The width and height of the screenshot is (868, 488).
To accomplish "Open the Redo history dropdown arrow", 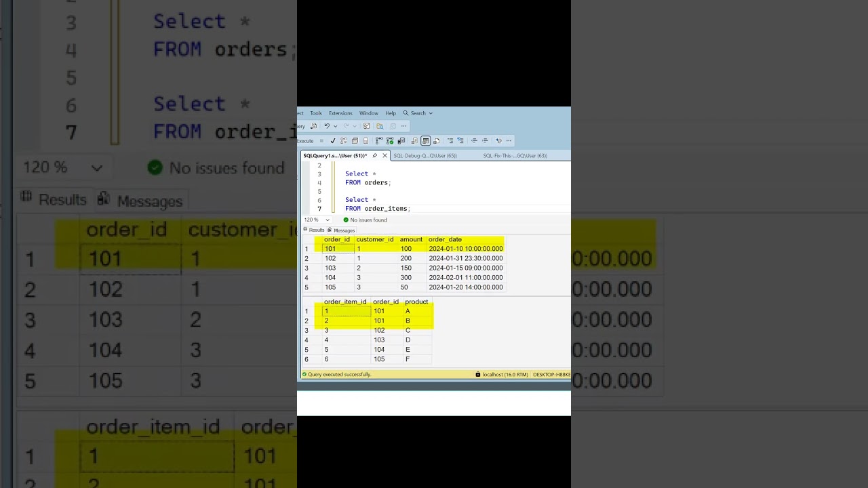I will pyautogui.click(x=355, y=126).
